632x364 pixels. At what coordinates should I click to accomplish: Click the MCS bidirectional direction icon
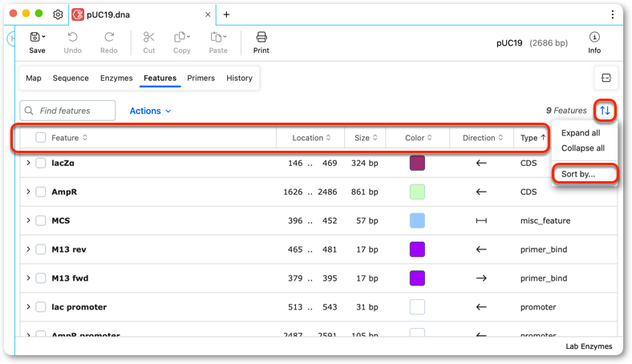pyautogui.click(x=481, y=220)
